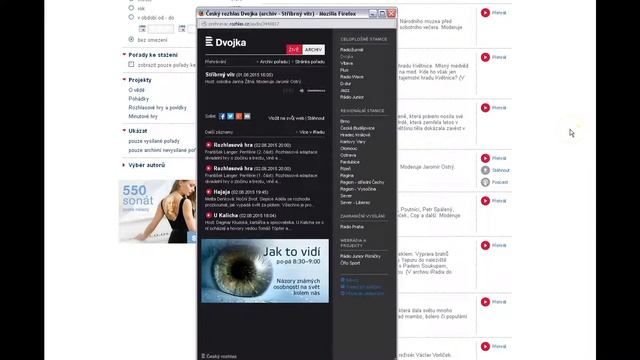Open Rádio Junior Písničky webradio
The height and width of the screenshot is (360, 640).
click(360, 256)
